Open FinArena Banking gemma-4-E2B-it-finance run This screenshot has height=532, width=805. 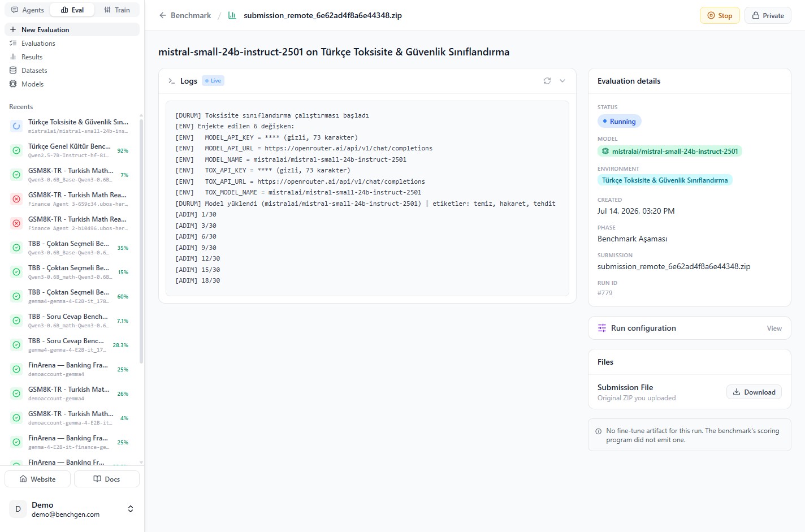(72, 442)
